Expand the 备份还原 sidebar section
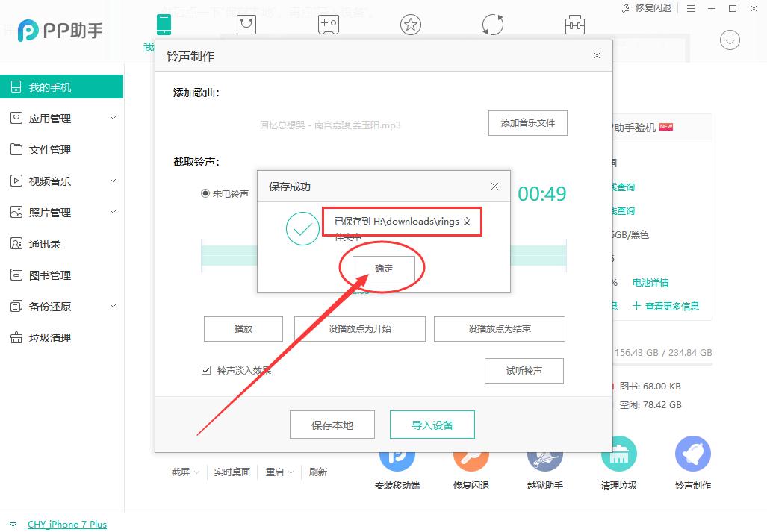The width and height of the screenshot is (767, 532). (61, 306)
